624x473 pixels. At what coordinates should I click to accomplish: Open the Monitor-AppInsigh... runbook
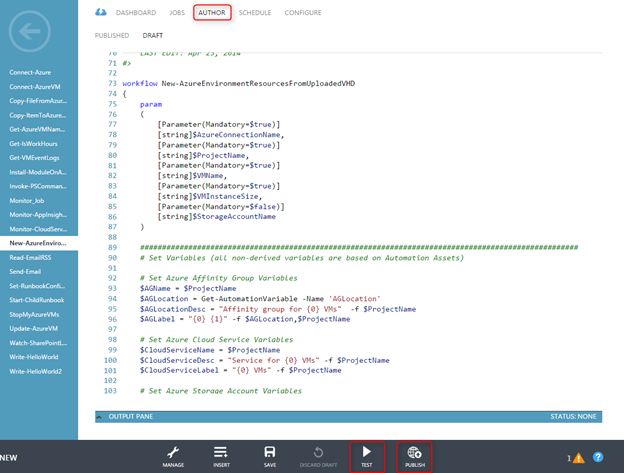pyautogui.click(x=38, y=215)
